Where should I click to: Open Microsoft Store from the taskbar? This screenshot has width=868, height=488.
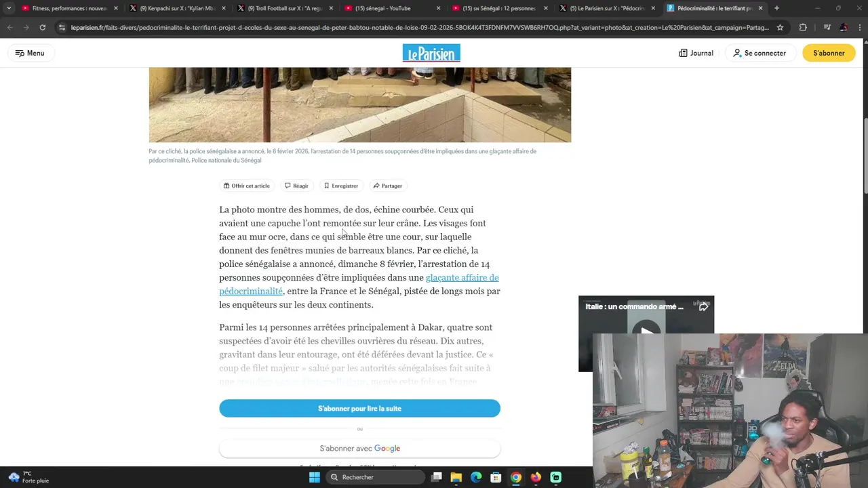tap(496, 477)
